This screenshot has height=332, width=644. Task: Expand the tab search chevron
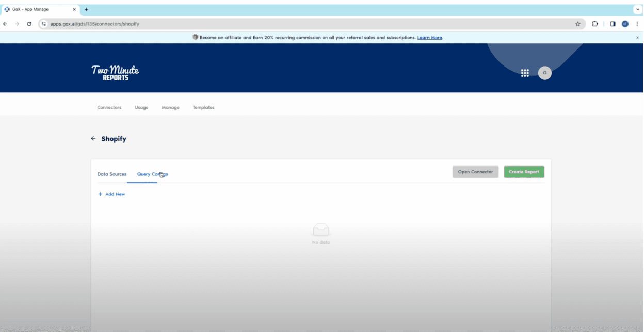pyautogui.click(x=638, y=9)
